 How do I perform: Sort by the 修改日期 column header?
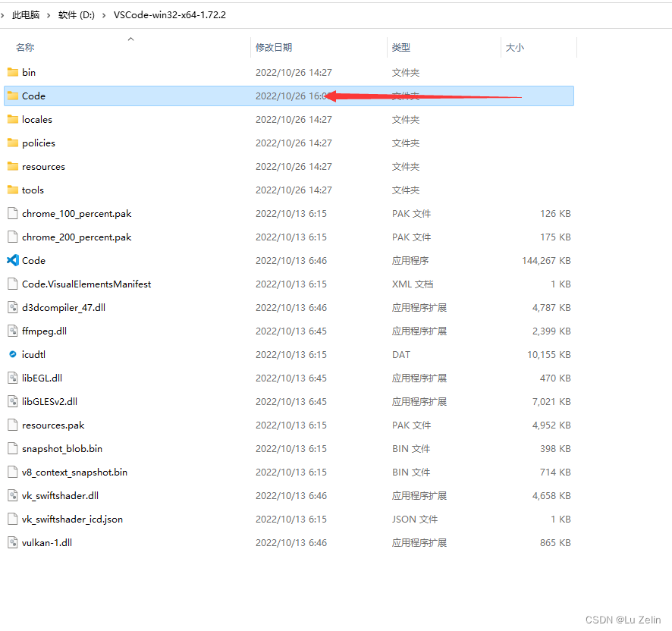click(274, 48)
